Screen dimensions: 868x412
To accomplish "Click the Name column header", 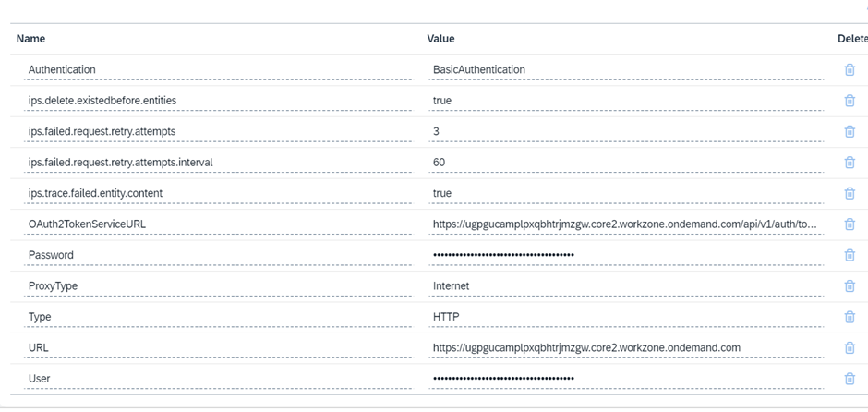I will click(x=31, y=39).
